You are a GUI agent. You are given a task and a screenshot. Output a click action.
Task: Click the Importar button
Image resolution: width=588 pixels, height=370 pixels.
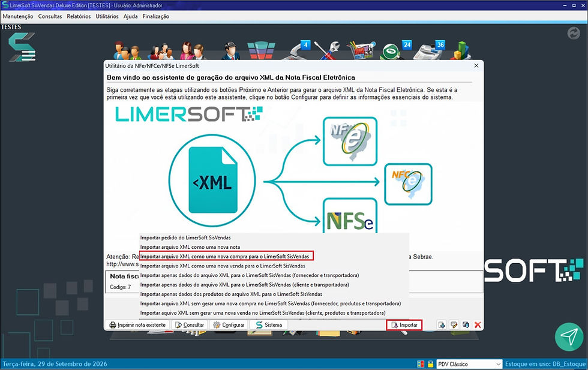(x=404, y=325)
